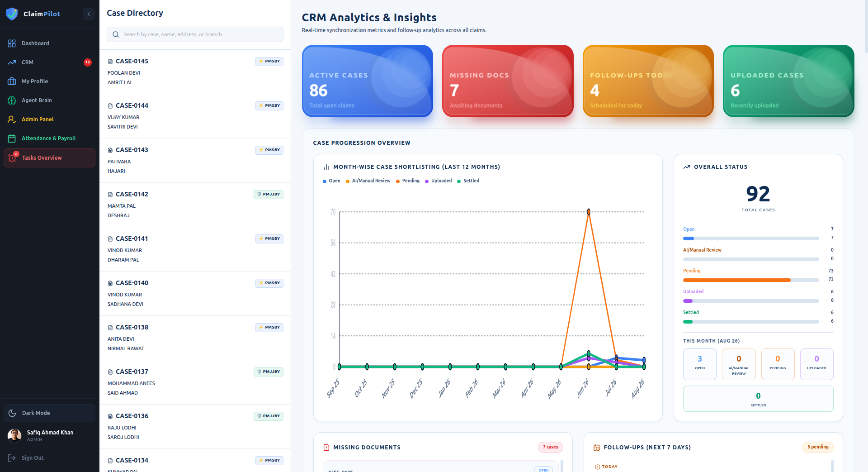Viewport: 868px width, 472px height.
Task: Open Agent Brain section
Action: [x=50, y=100]
